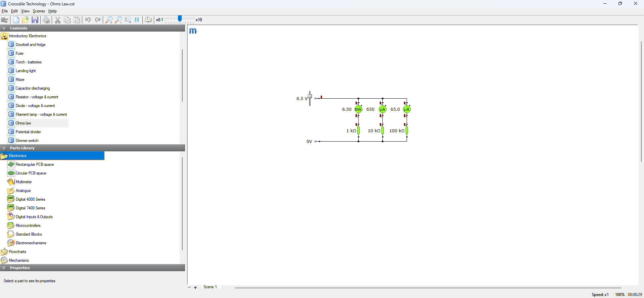Image resolution: width=644 pixels, height=298 pixels.
Task: Pick the Rectangular PCB space part
Action: click(31, 164)
